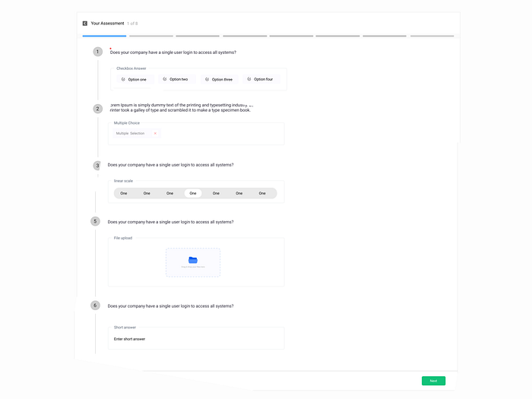Click question number 6 circle
The image size is (532, 399).
coord(95,306)
